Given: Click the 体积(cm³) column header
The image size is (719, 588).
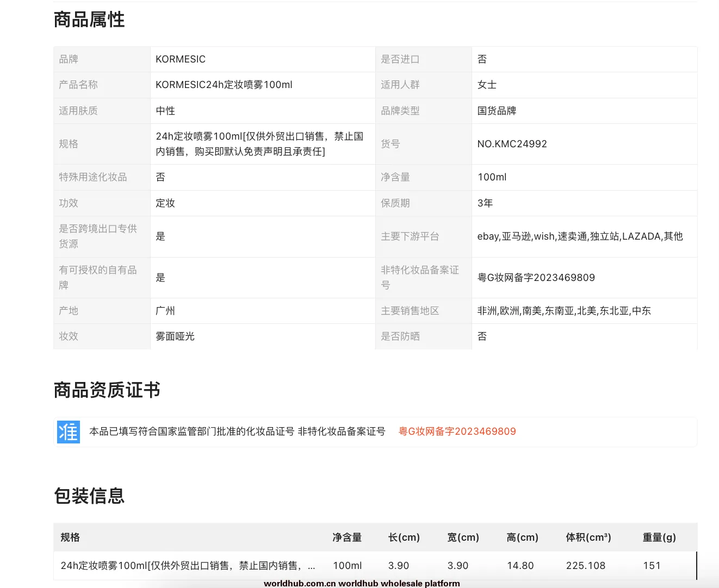Looking at the screenshot, I should point(588,537).
